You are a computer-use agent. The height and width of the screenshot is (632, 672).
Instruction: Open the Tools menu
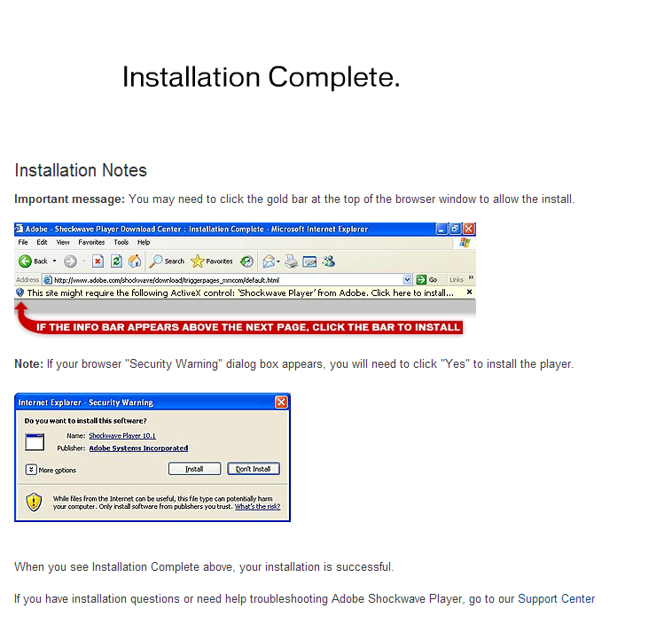point(121,242)
